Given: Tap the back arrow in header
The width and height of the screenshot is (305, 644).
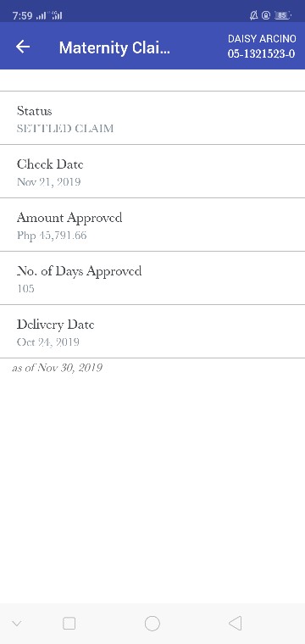Looking at the screenshot, I should [23, 47].
